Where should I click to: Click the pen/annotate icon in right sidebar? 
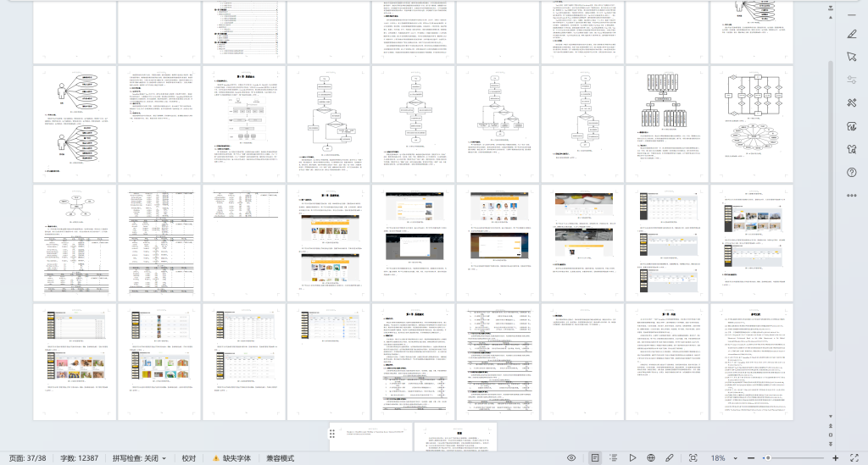point(852,34)
